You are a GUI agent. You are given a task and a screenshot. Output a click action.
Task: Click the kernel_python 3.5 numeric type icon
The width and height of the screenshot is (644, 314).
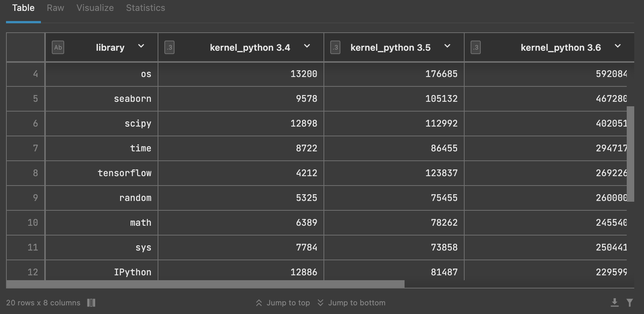tap(335, 48)
